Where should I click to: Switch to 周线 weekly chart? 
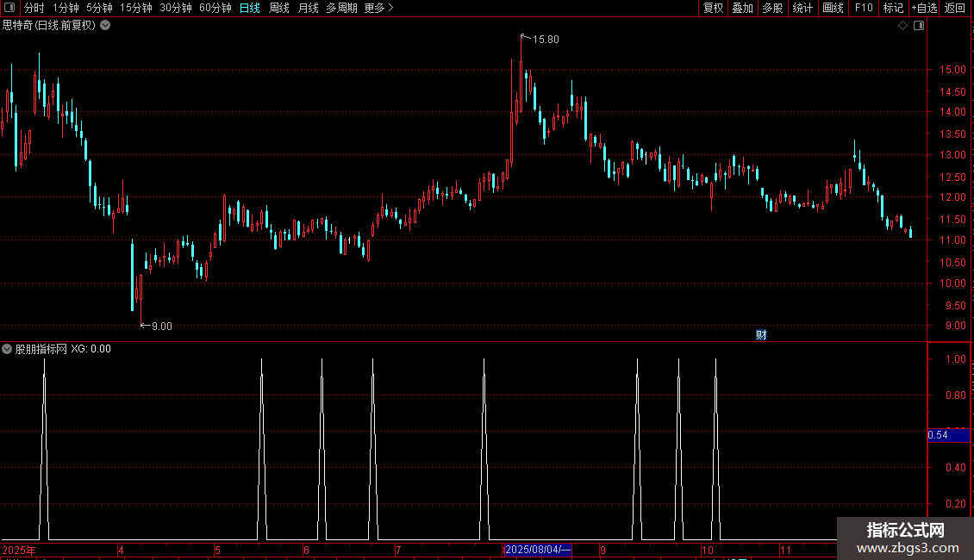pyautogui.click(x=279, y=8)
